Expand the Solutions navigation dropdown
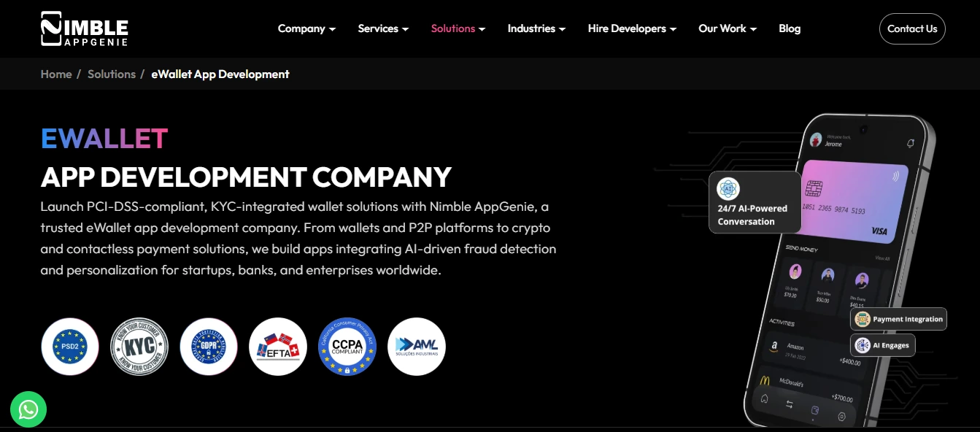The width and height of the screenshot is (980, 432). tap(458, 28)
